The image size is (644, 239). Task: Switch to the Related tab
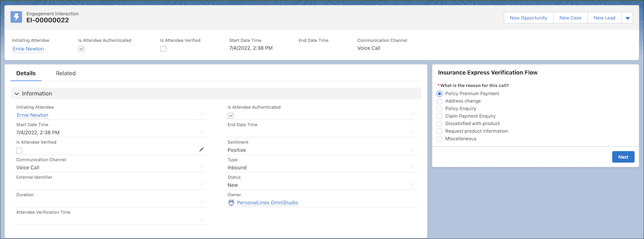66,73
